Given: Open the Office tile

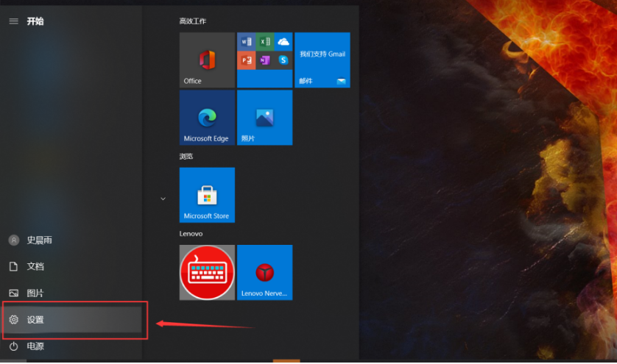Looking at the screenshot, I should (x=207, y=60).
